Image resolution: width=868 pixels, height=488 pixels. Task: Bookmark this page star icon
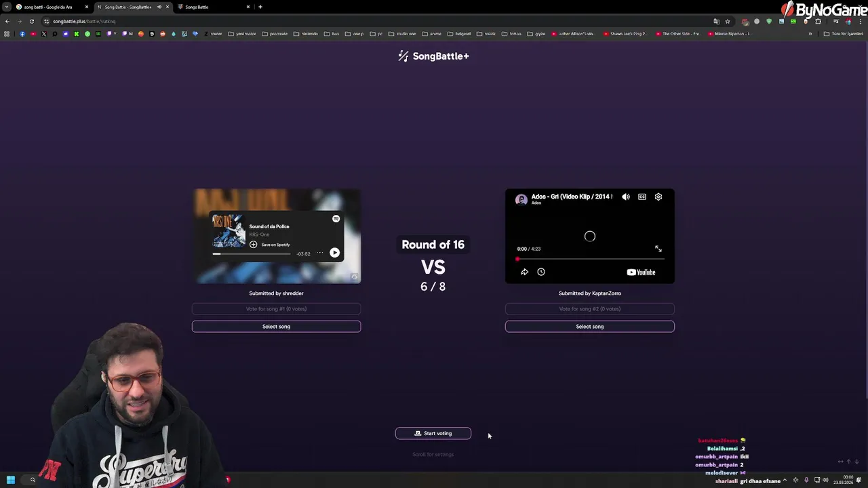[x=728, y=21]
